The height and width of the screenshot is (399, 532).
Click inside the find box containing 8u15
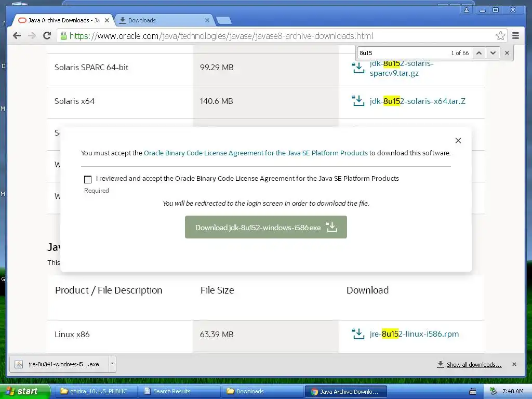click(403, 53)
